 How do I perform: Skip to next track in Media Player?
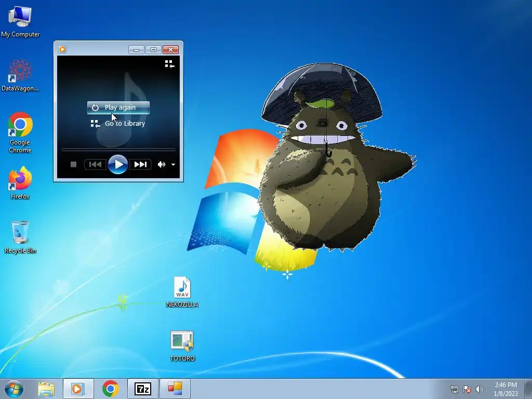point(140,165)
